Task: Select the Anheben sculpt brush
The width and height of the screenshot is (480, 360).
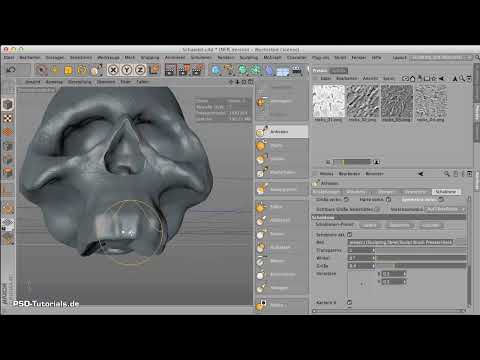Action: 282,132
